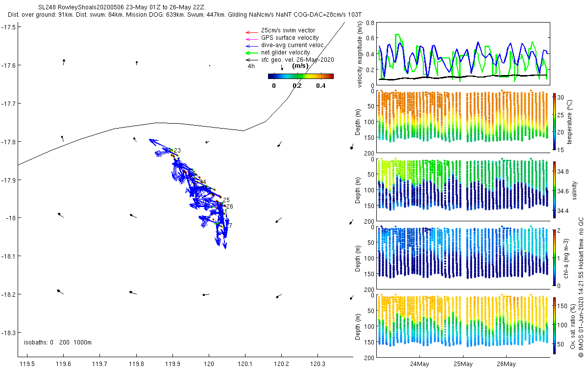Image resolution: width=588 pixels, height=368 pixels.
Task: Click the '4h' label under the legend
Action: point(251,66)
